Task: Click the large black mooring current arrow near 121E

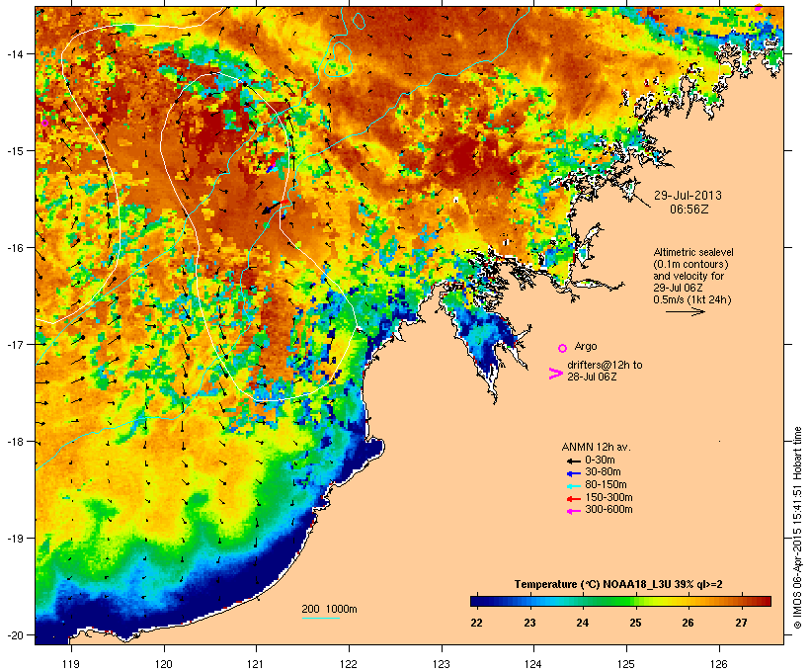Action: click(x=271, y=208)
